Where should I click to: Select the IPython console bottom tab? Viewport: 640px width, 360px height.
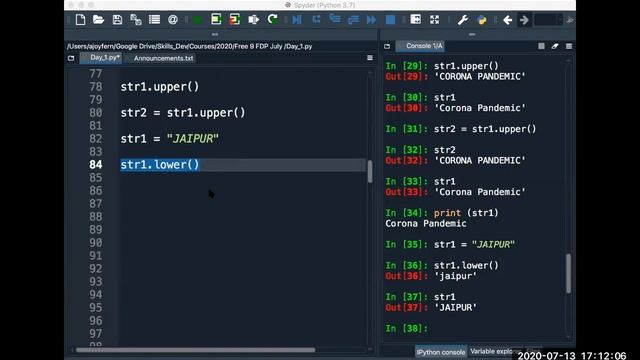pos(440,351)
